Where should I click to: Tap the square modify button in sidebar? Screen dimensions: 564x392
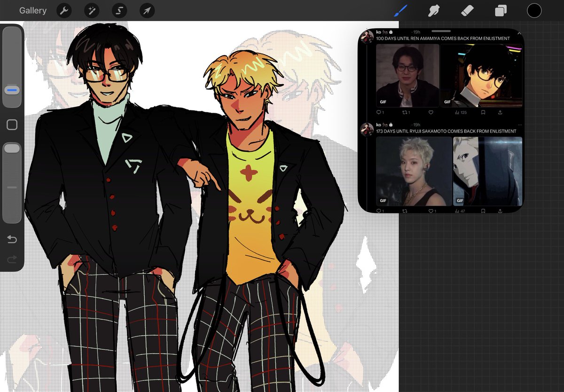pyautogui.click(x=12, y=125)
